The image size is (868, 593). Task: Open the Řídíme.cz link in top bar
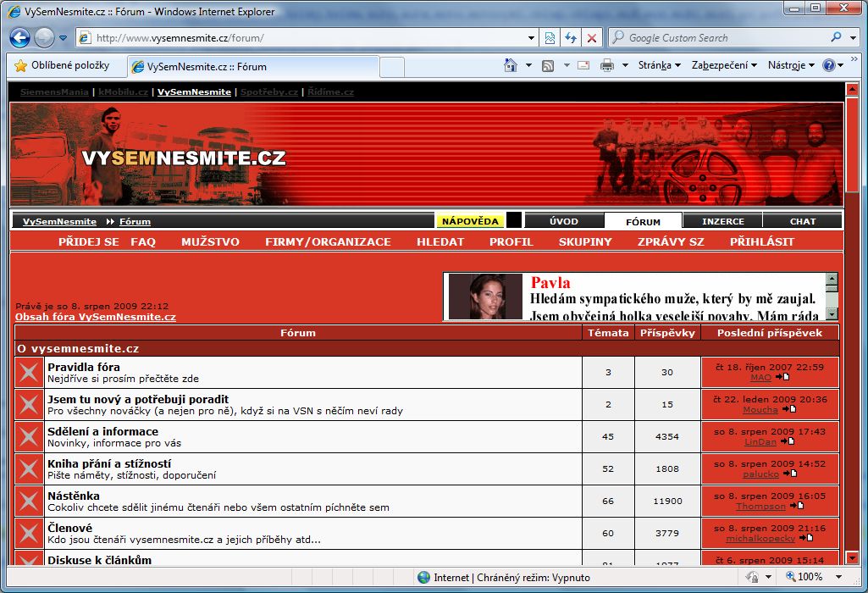(330, 91)
